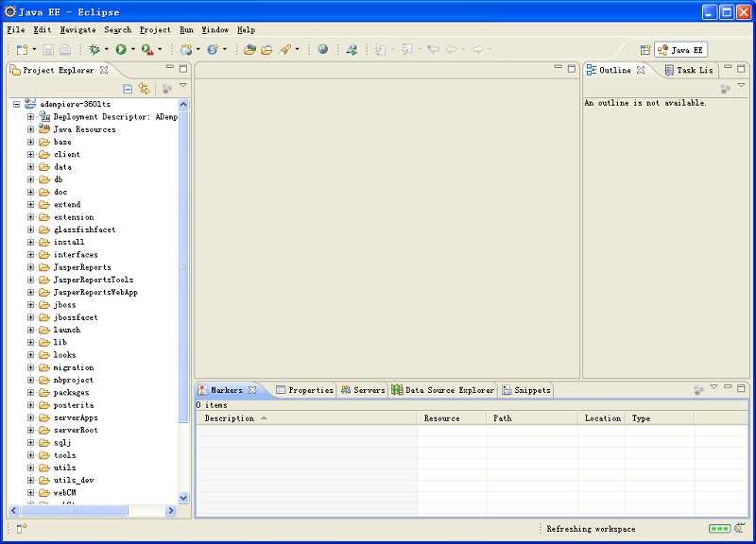Open dropdown arrow next to Search flashlight
756x544 pixels.
point(297,49)
